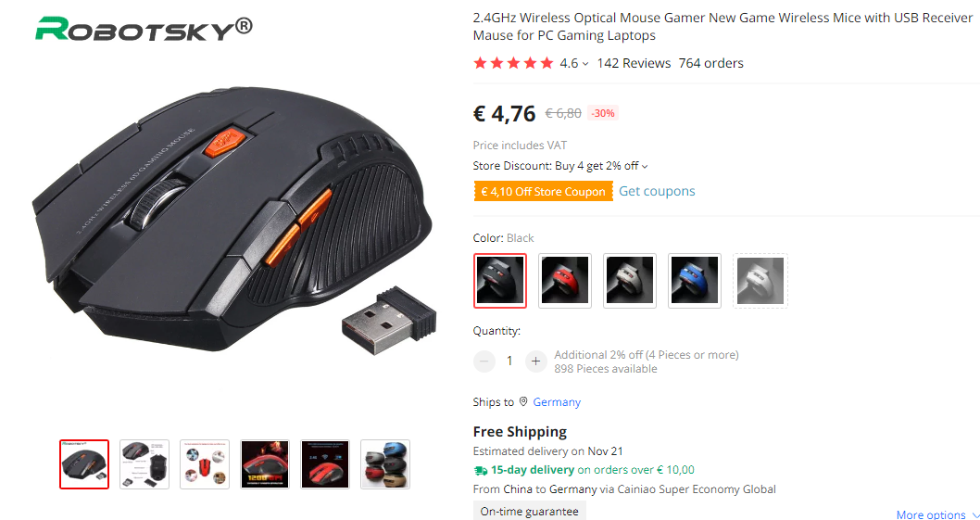Select the red mouse color variant

point(565,280)
